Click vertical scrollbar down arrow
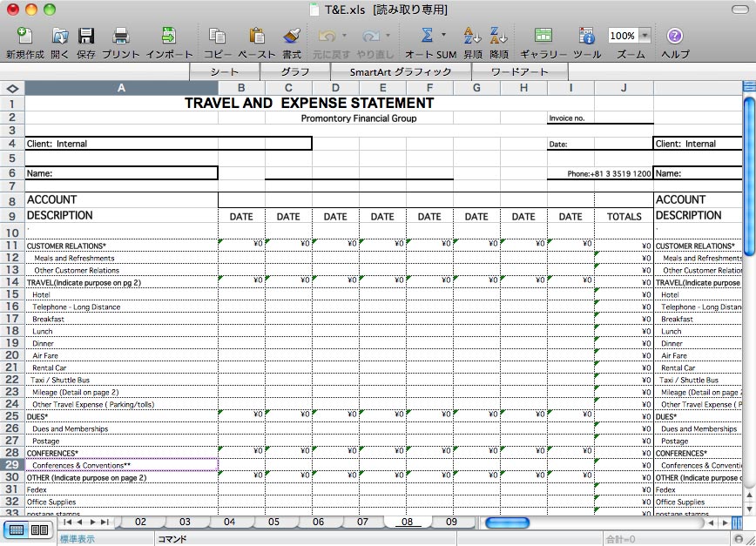756x546 pixels. [x=749, y=509]
